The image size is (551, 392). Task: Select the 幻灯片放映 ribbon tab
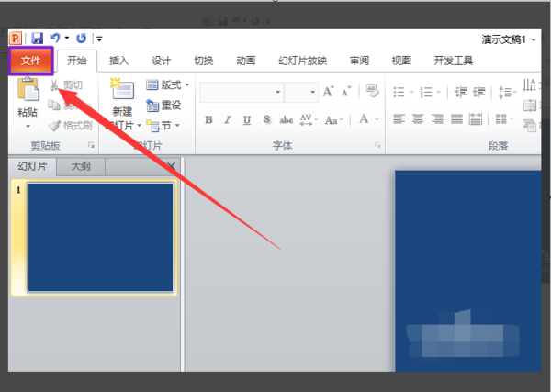[x=302, y=61]
